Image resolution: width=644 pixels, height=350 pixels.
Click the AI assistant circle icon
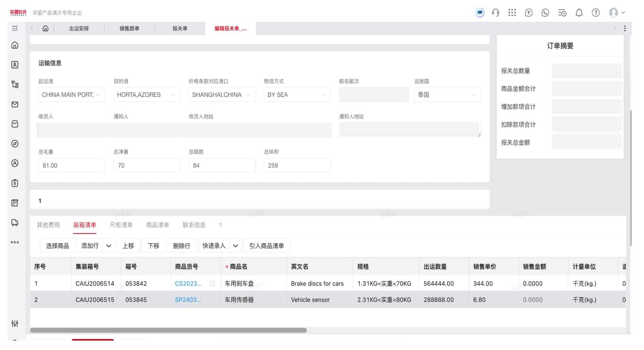[x=480, y=13]
